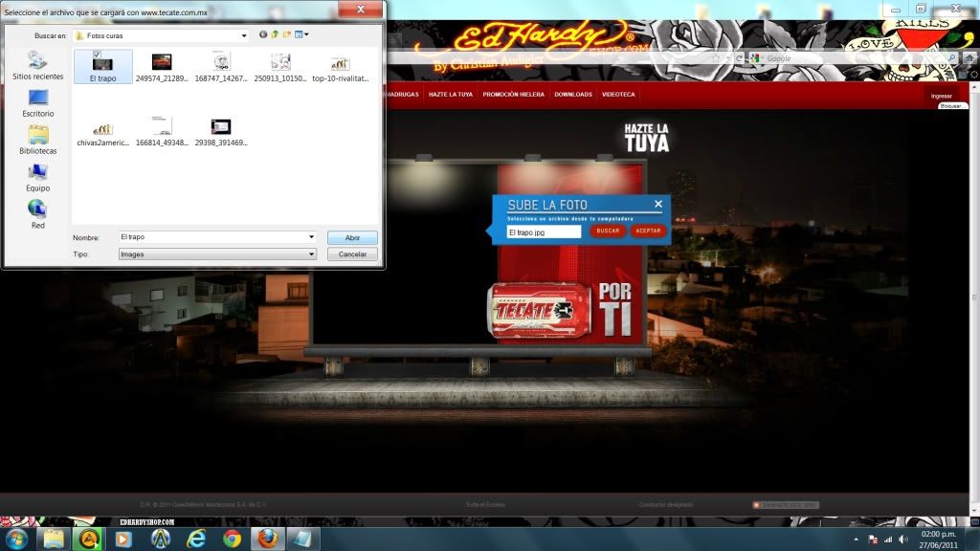The image size is (980, 551).
Task: Click the Tecate can image on billboard
Action: (540, 310)
